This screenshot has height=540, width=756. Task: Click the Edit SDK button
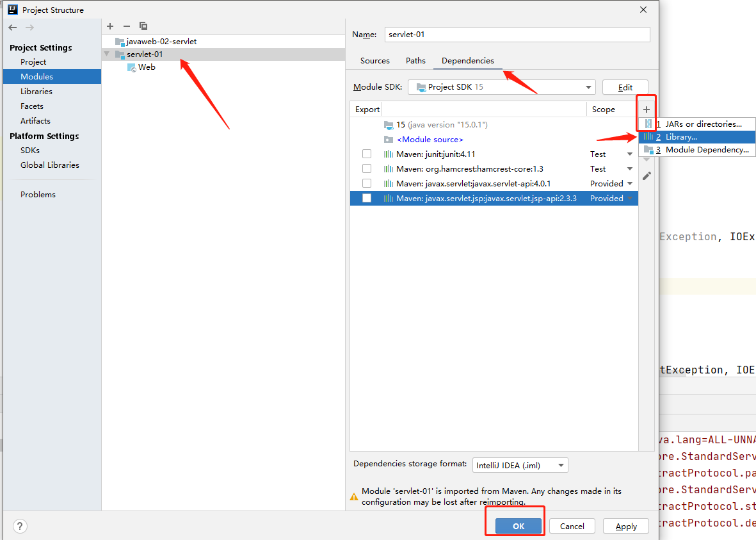click(625, 87)
